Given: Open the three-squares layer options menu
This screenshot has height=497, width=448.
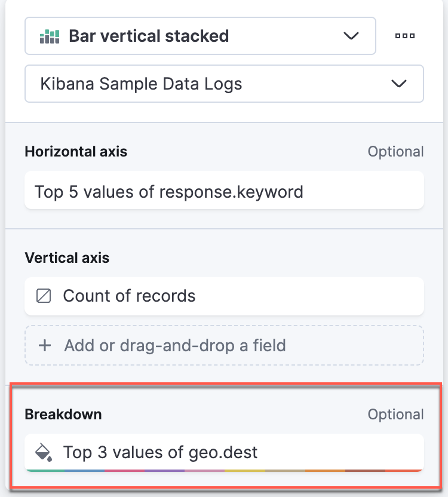Looking at the screenshot, I should pos(405,36).
